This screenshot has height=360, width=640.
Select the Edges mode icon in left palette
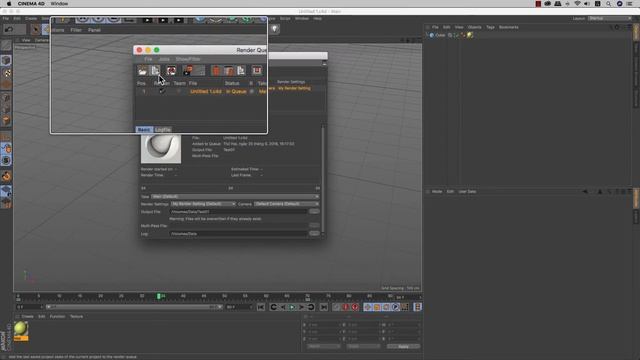[6, 109]
